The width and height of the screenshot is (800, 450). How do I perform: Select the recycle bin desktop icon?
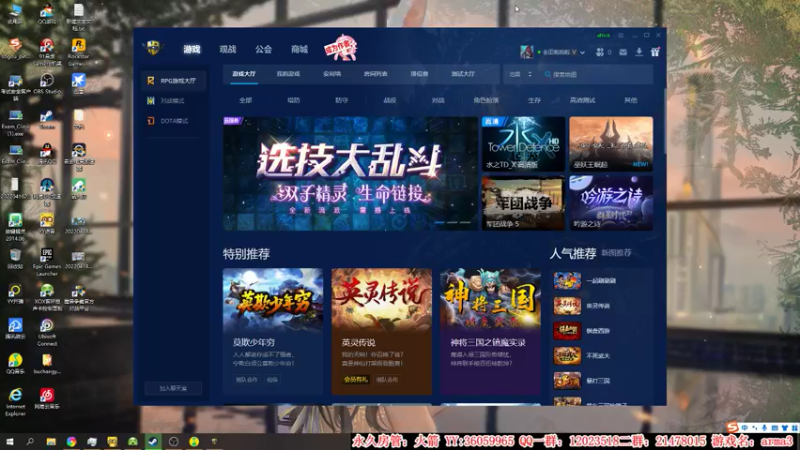click(15, 259)
